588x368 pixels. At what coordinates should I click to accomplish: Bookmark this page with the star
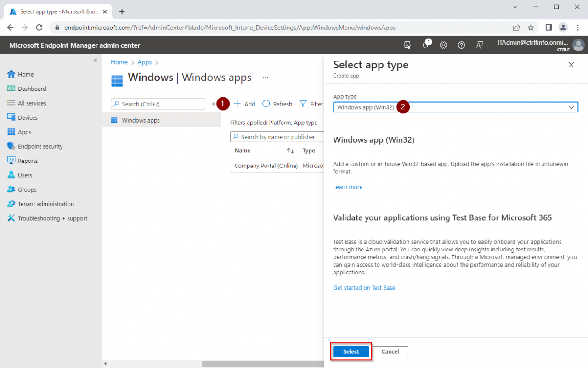pyautogui.click(x=531, y=28)
